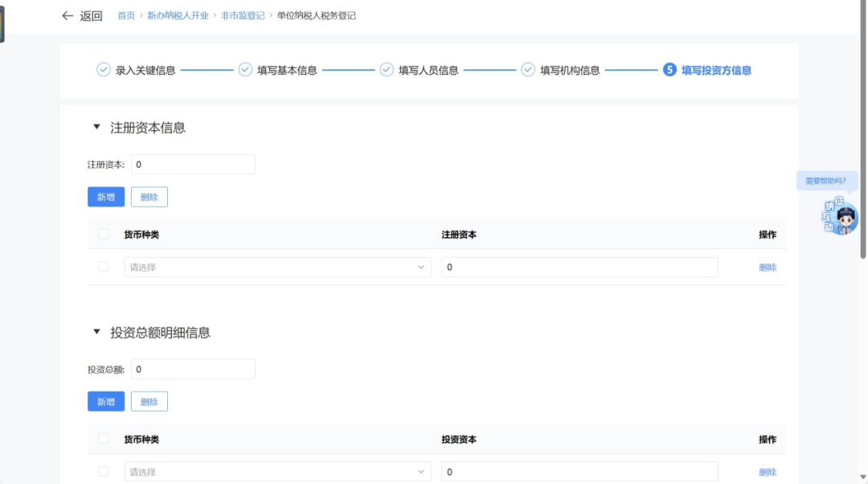Click 删除 link in 注册资本 table row
This screenshot has height=484, width=868.
click(768, 268)
